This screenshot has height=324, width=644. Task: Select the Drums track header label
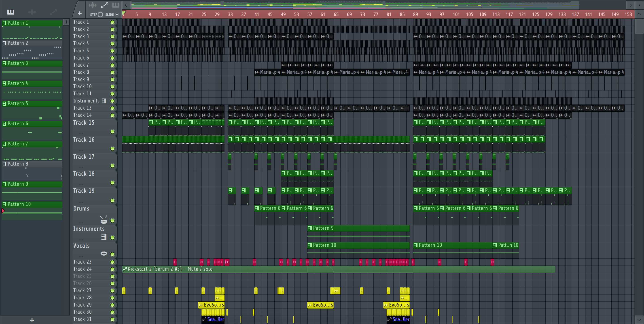tap(81, 209)
